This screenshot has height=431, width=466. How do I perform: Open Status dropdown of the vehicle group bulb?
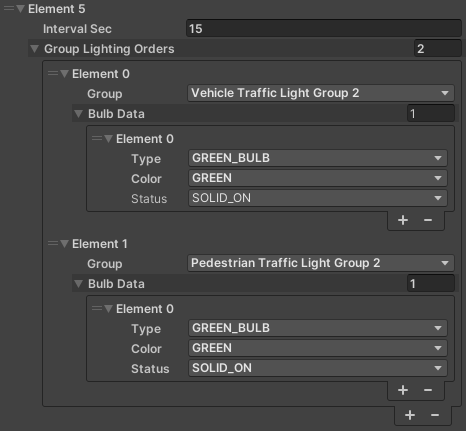[318, 198]
